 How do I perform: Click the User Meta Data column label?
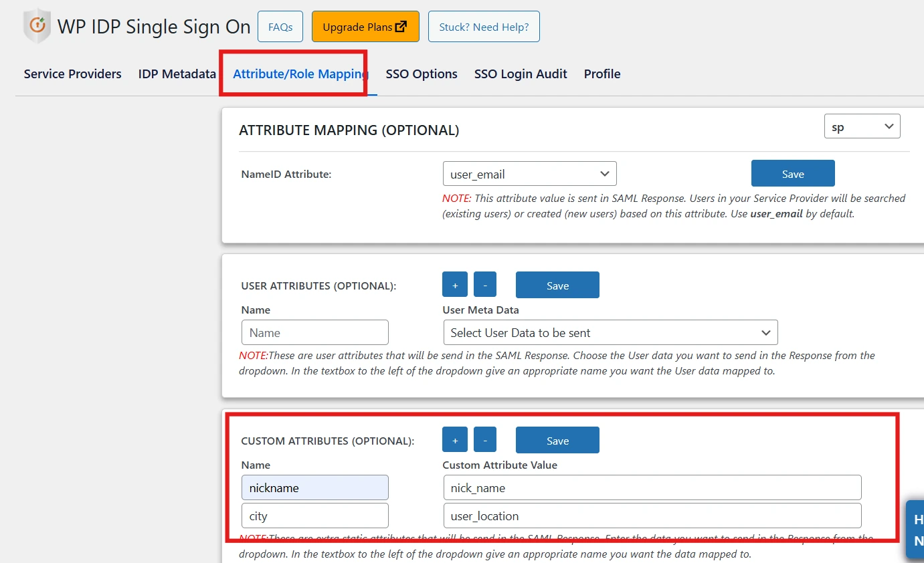[481, 310]
